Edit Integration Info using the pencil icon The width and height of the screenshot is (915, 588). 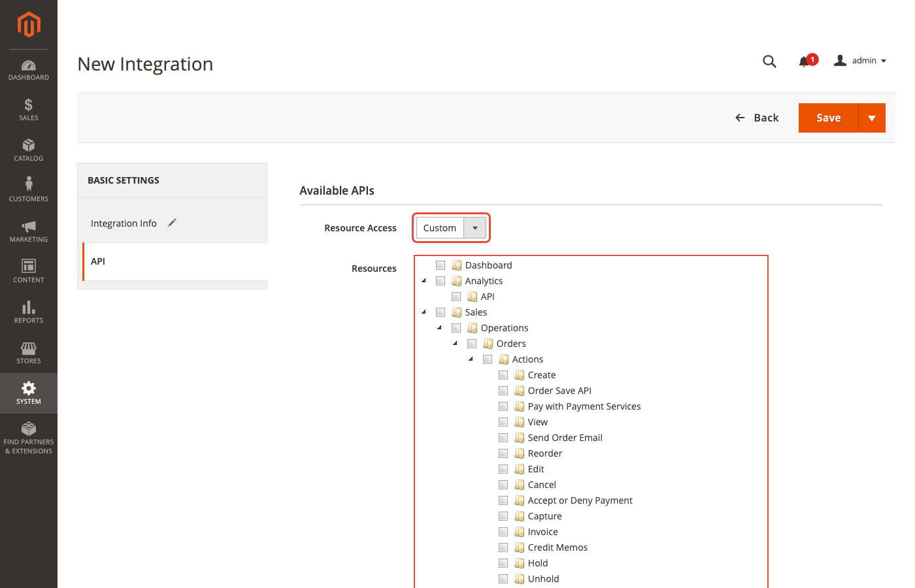(x=172, y=223)
